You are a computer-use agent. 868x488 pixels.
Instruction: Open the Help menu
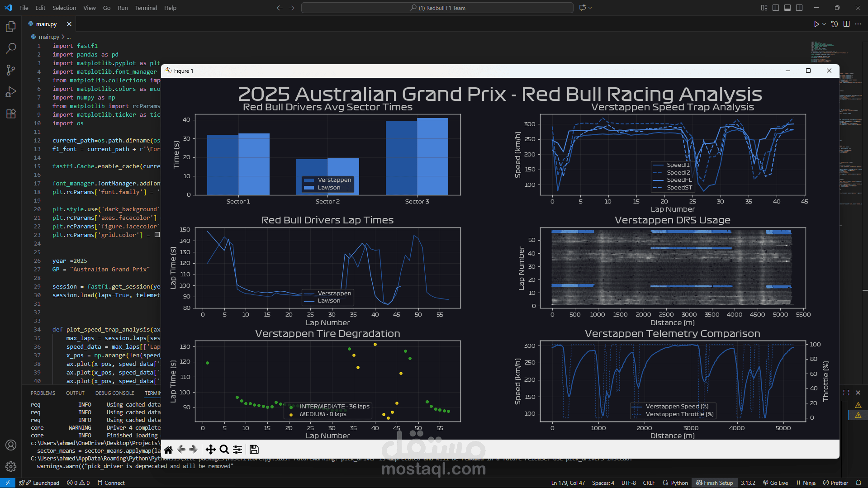click(x=170, y=8)
